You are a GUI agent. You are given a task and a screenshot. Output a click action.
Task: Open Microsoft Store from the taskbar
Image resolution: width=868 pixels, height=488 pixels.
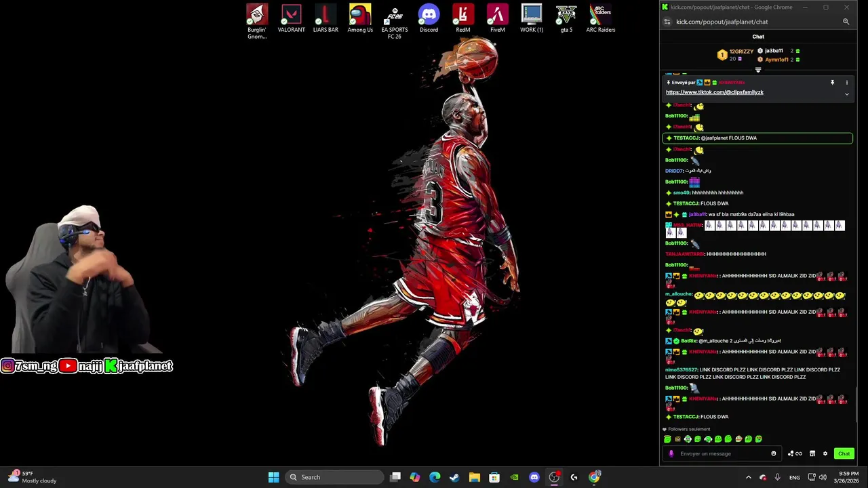click(494, 477)
